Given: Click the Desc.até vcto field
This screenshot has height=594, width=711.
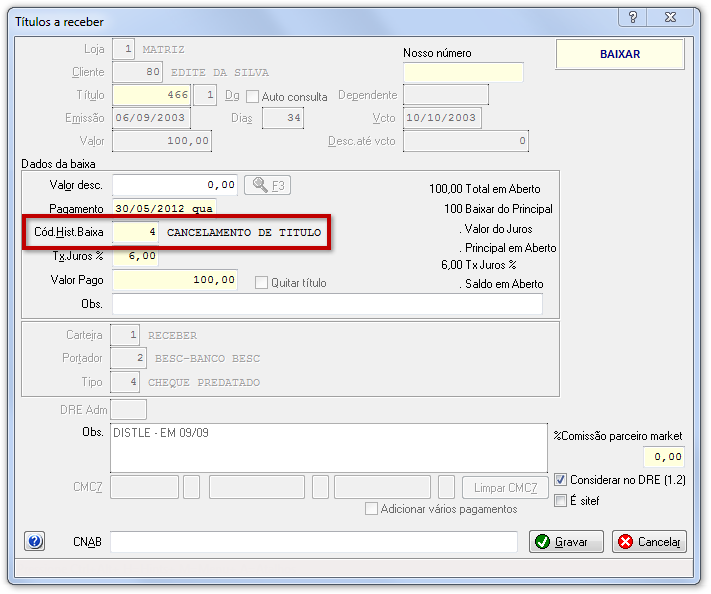Looking at the screenshot, I should [466, 141].
